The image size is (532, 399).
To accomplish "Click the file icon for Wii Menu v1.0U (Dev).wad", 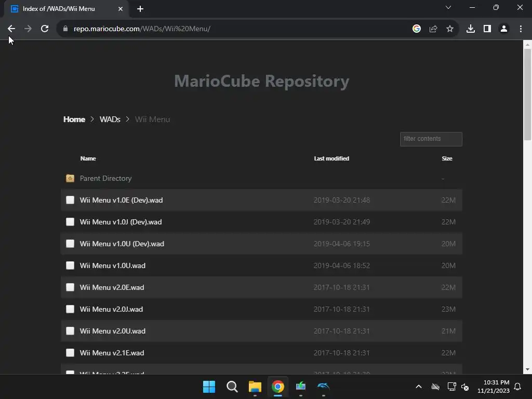I will pyautogui.click(x=70, y=244).
